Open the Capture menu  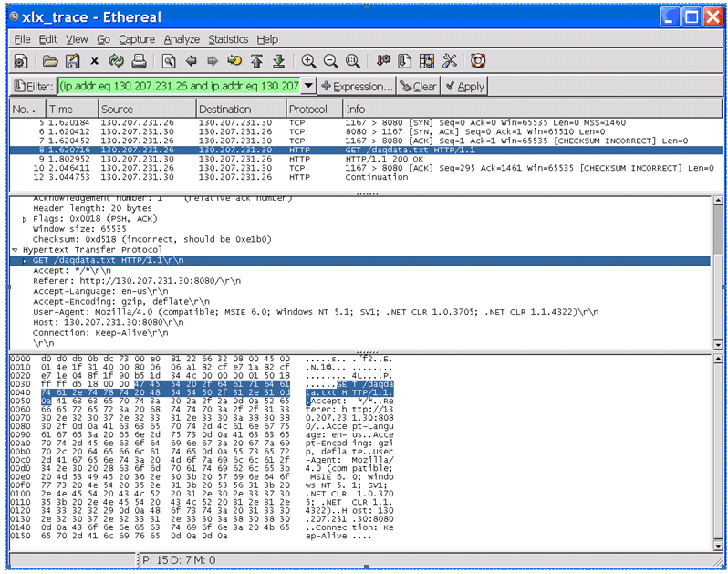click(x=137, y=39)
